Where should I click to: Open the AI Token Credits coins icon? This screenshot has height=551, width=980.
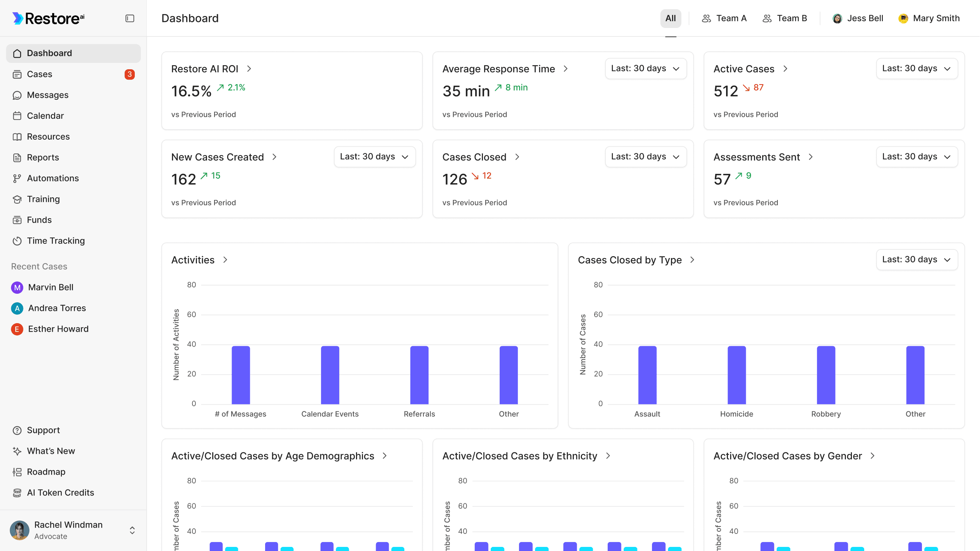tap(17, 493)
